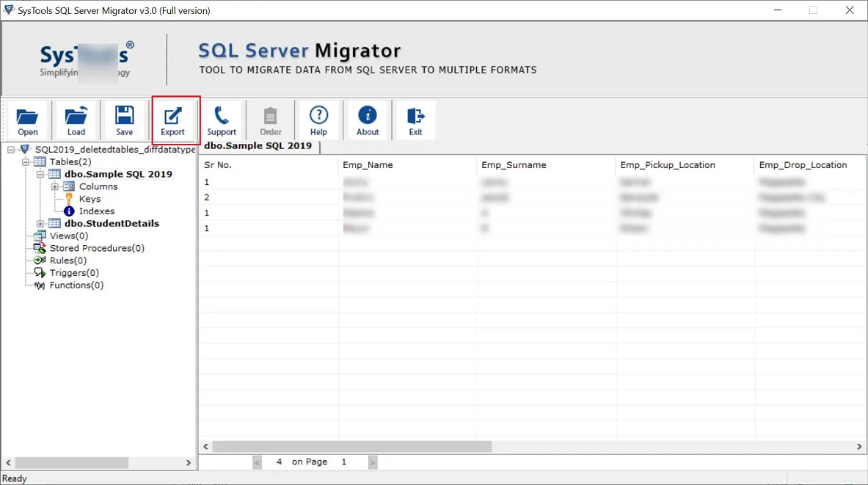Click the Order clipboard icon
The width and height of the screenshot is (868, 485).
pos(270,120)
